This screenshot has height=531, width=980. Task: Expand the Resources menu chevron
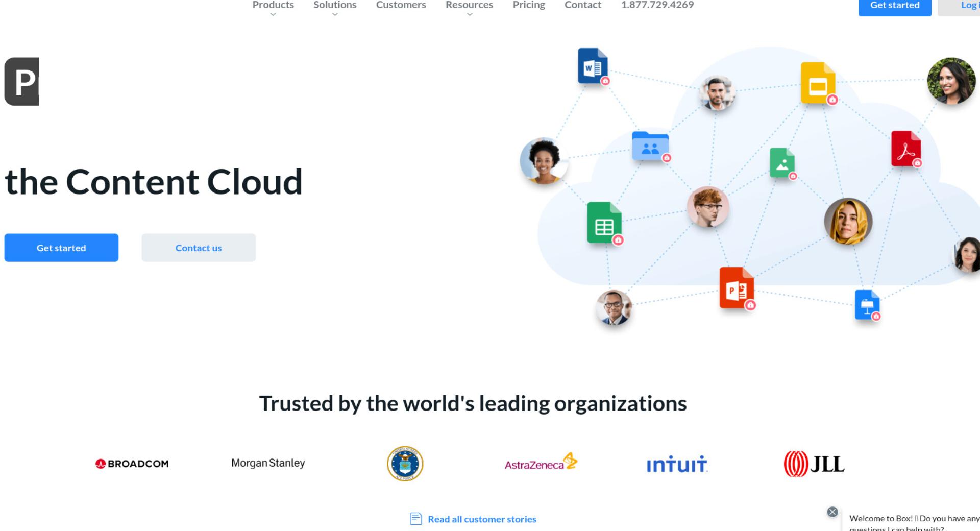470,14
